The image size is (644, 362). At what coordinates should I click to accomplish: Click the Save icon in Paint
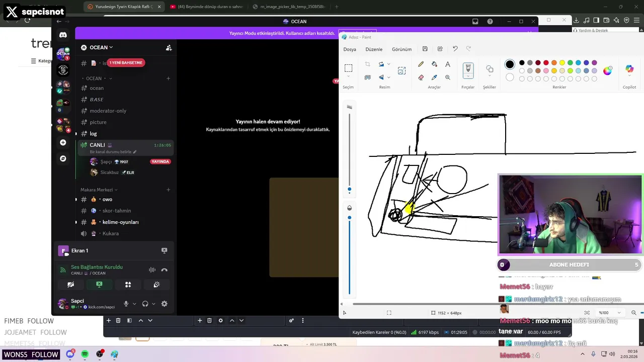click(425, 49)
